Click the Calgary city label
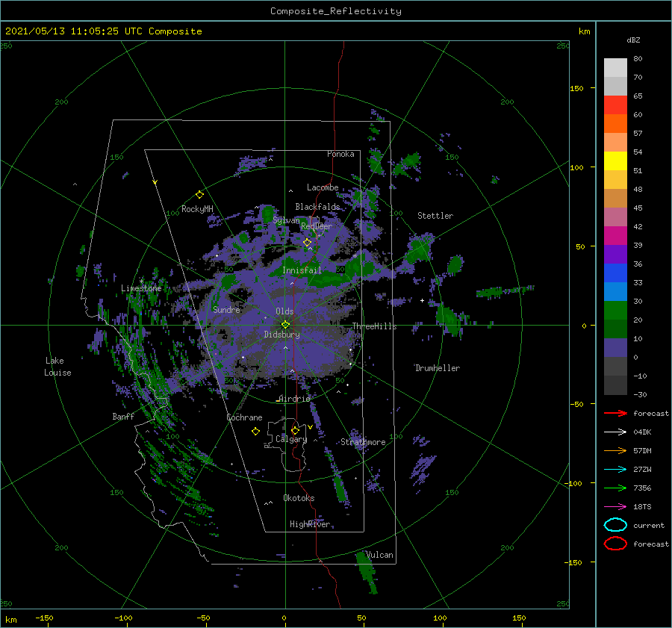Image resolution: width=672 pixels, height=628 pixels. click(x=291, y=439)
